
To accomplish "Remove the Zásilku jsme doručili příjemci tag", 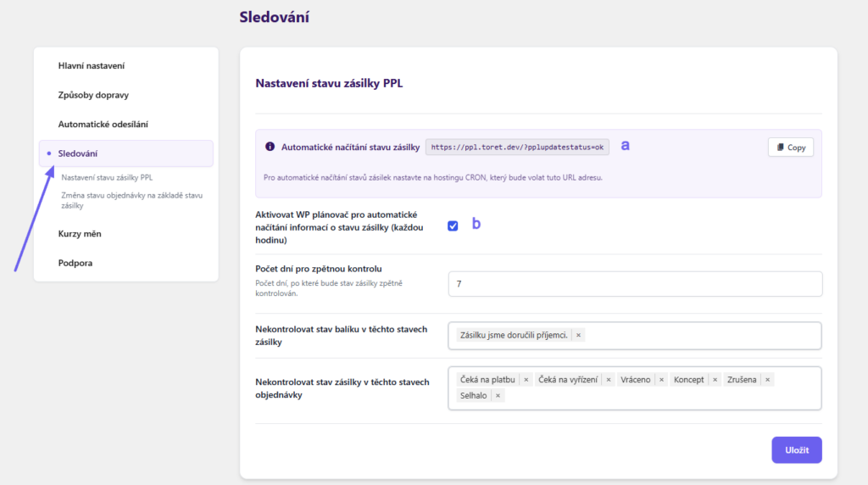I will (x=578, y=335).
